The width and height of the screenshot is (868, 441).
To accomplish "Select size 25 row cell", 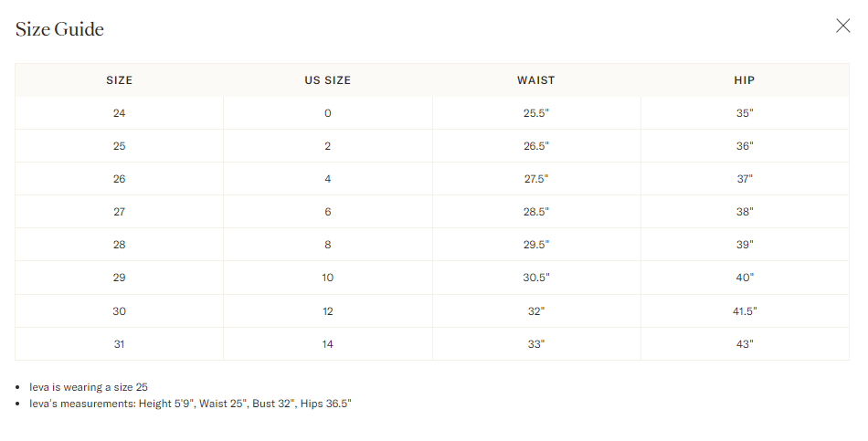I will pyautogui.click(x=119, y=146).
